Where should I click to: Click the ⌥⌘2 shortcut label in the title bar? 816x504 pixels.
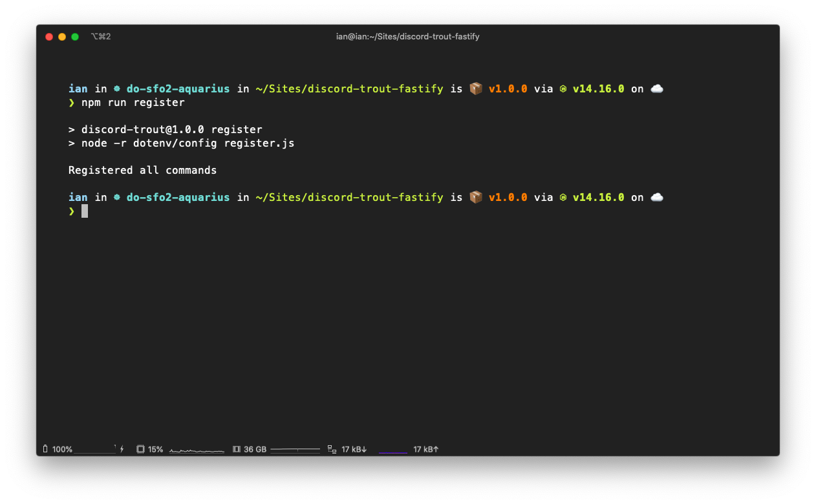coord(101,37)
